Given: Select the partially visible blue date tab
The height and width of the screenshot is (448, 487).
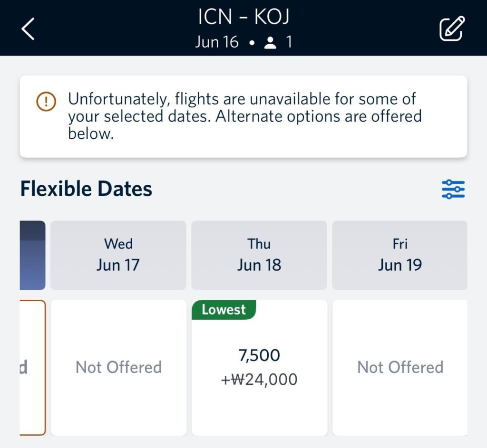Looking at the screenshot, I should tap(32, 255).
